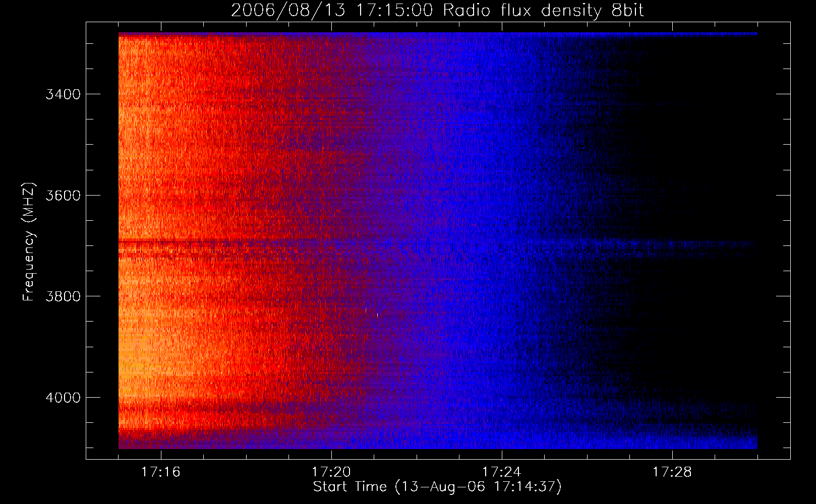
Task: Select the 3800 frequency tick label
Action: pyautogui.click(x=63, y=296)
